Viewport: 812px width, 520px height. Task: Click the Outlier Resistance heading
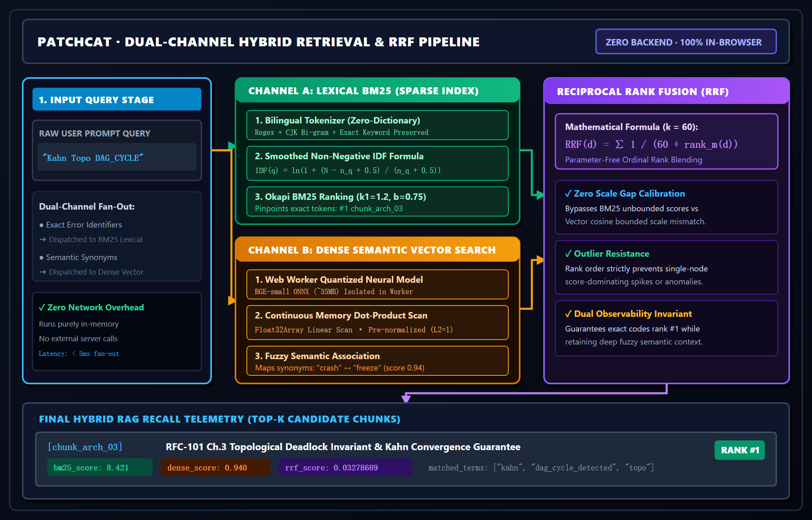click(607, 253)
